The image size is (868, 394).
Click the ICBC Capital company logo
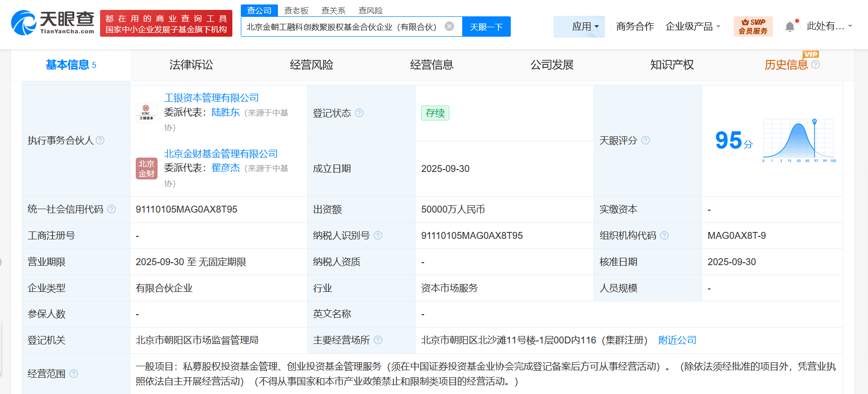point(146,113)
